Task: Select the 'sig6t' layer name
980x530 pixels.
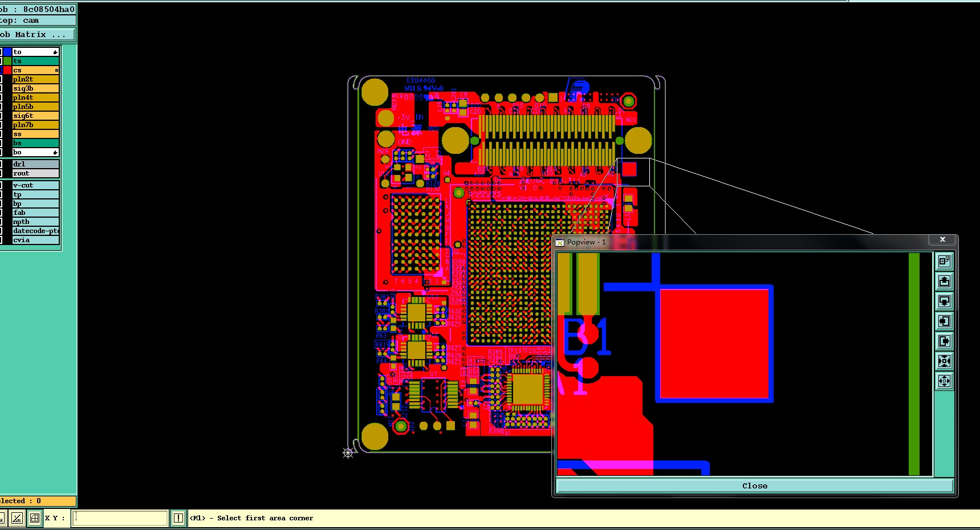Action: click(35, 116)
